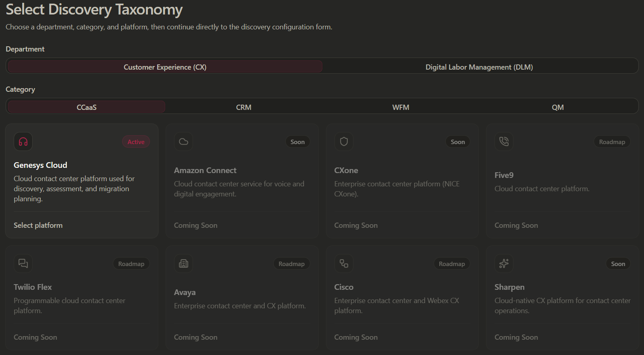644x355 pixels.
Task: Click the Active badge on Genesys Cloud
Action: tap(136, 142)
